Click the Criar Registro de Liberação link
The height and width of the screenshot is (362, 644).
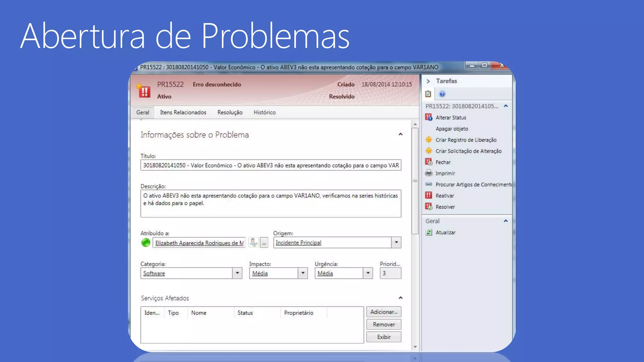pyautogui.click(x=466, y=140)
